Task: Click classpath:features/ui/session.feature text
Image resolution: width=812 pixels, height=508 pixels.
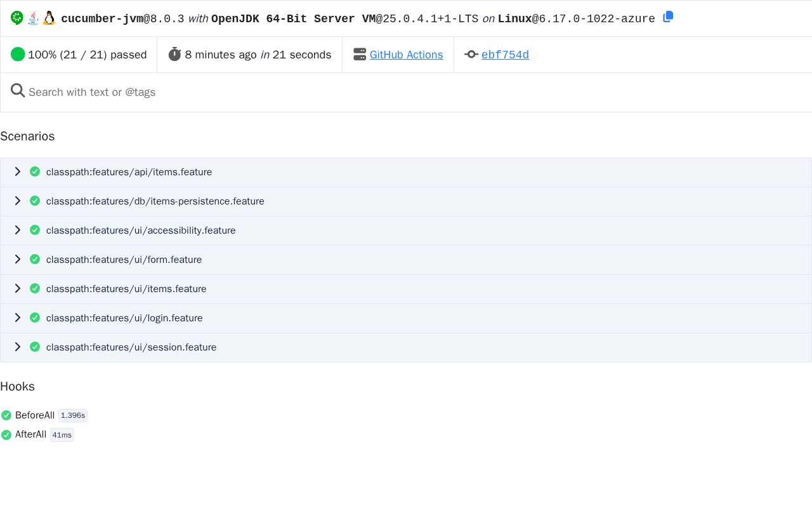Action: 131,347
